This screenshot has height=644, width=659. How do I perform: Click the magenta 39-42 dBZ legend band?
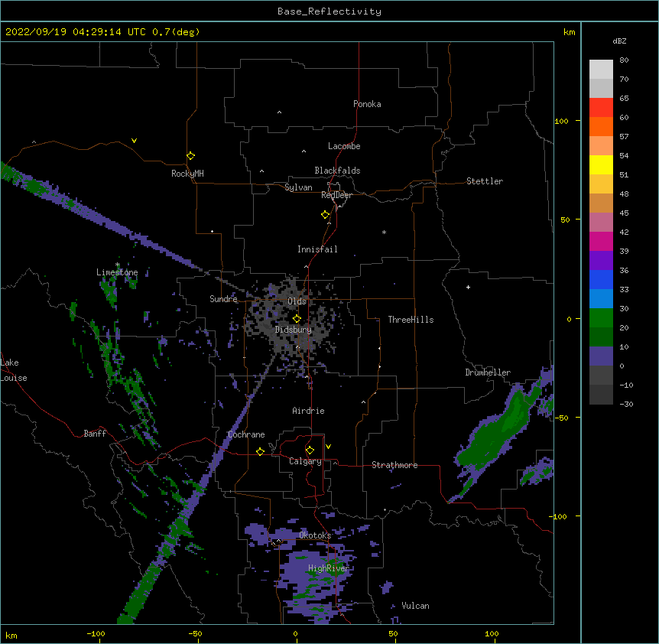[x=601, y=241]
